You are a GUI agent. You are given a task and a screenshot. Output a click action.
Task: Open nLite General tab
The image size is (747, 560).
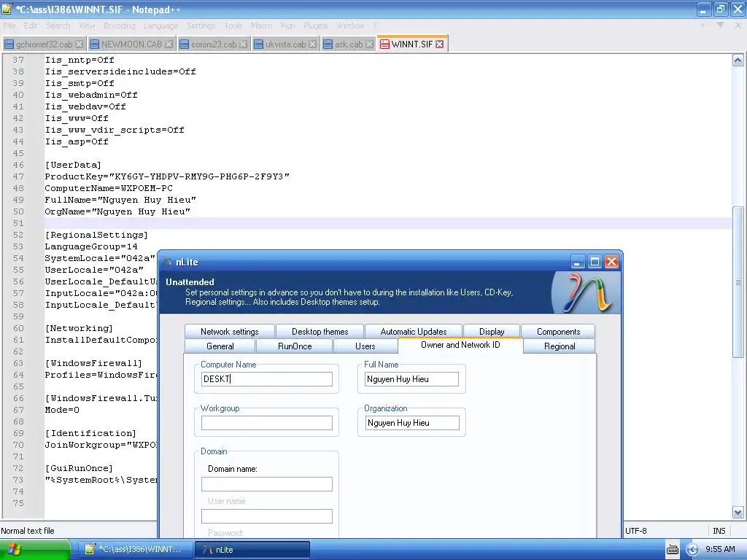220,346
